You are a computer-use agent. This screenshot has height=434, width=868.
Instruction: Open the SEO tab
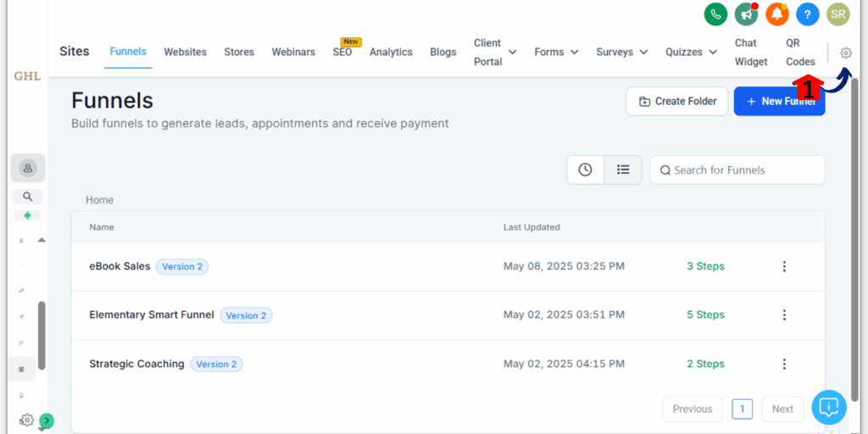coord(342,52)
